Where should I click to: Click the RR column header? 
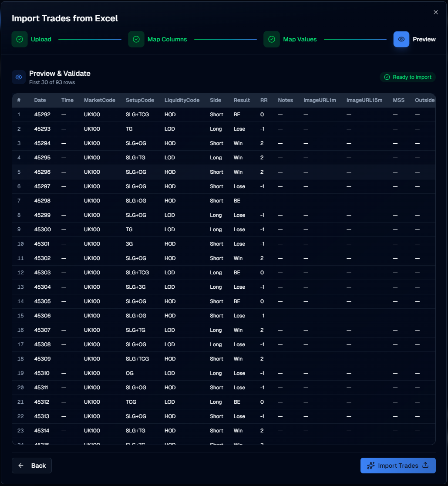tap(264, 100)
